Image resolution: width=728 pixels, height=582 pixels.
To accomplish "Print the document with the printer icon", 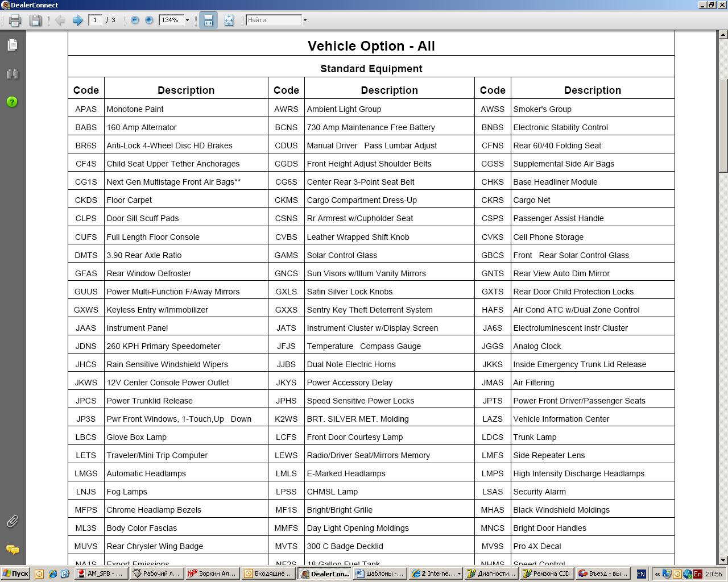I will (15, 20).
